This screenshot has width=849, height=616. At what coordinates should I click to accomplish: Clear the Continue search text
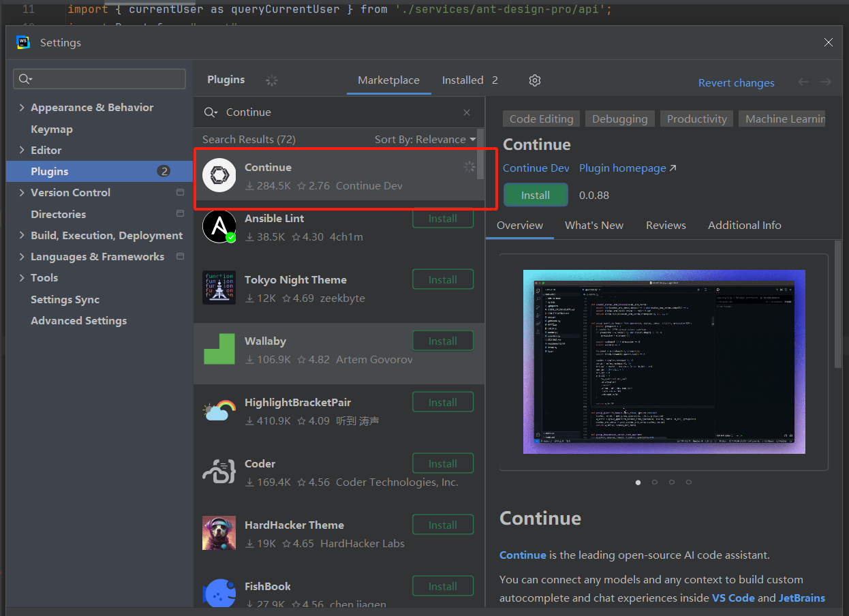point(467,112)
